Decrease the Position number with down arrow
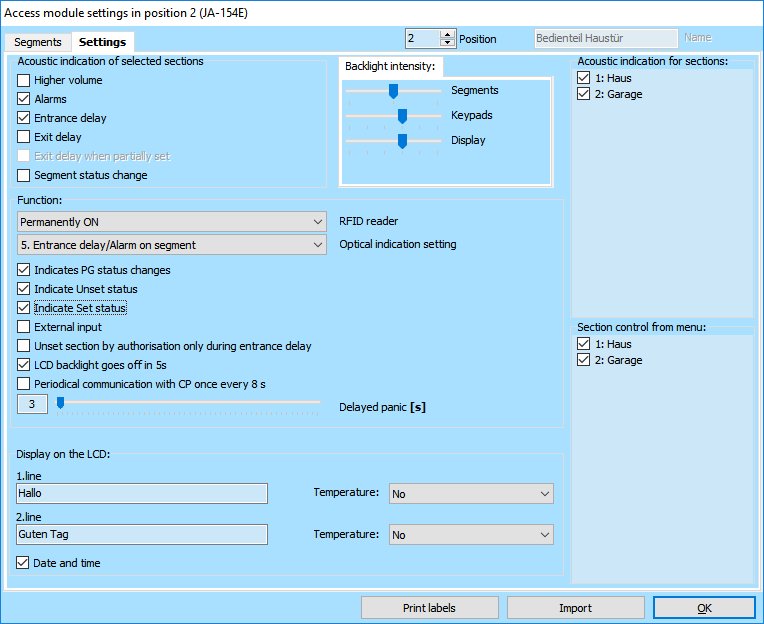This screenshot has width=764, height=624. tap(447, 43)
